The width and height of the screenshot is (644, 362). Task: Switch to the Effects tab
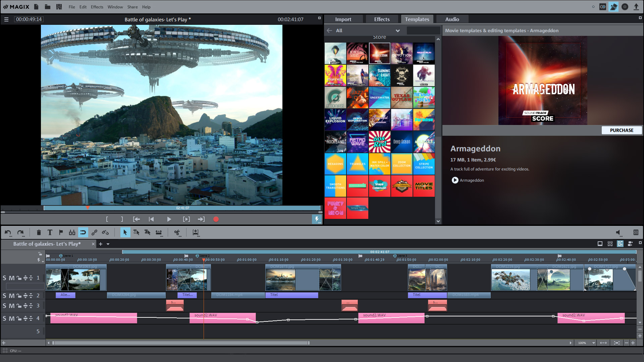click(381, 19)
